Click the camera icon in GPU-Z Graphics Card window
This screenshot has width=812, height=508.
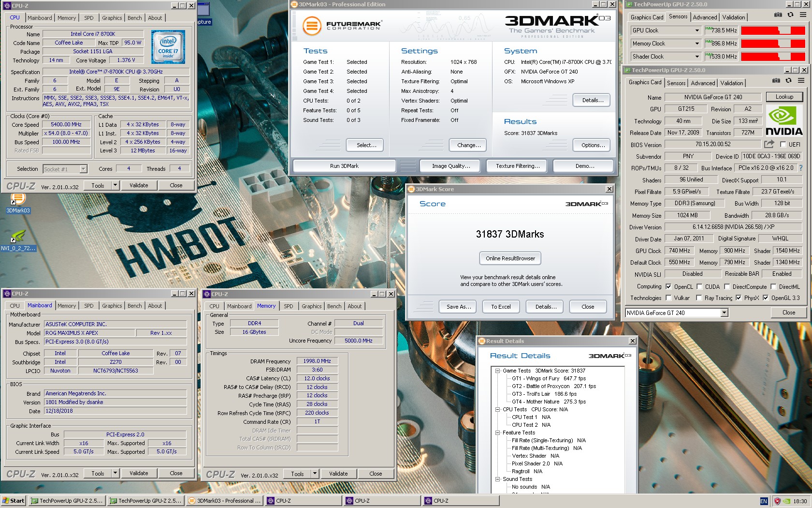[x=776, y=81]
